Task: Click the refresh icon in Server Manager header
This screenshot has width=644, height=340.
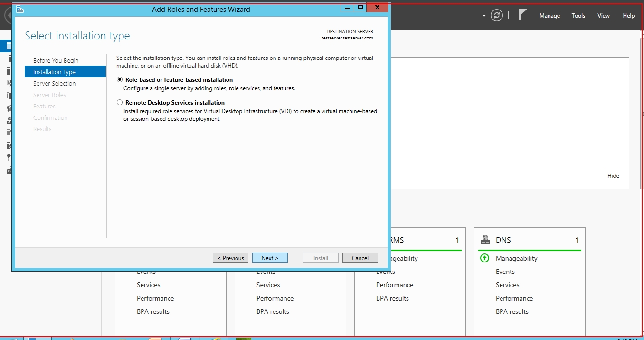Action: (x=497, y=15)
